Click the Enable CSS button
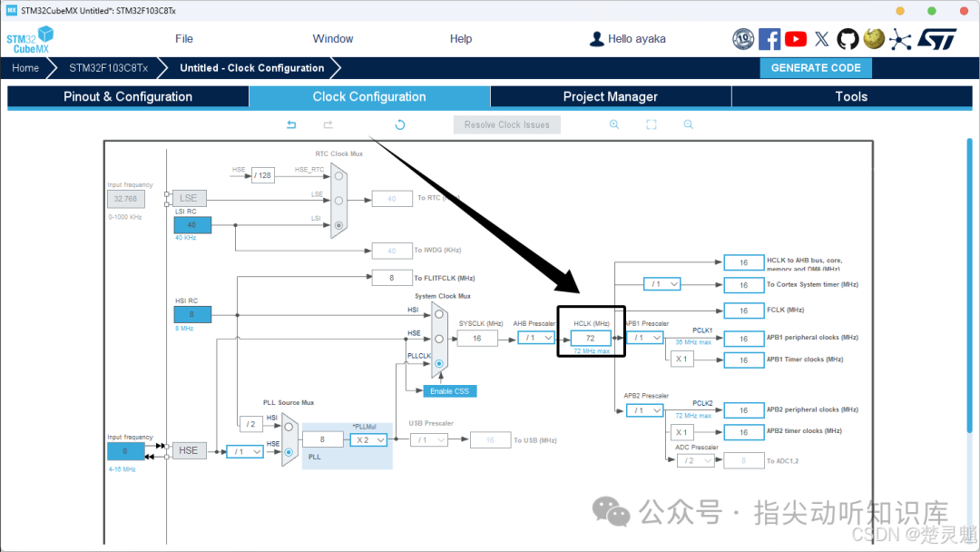980x552 pixels. [x=449, y=391]
